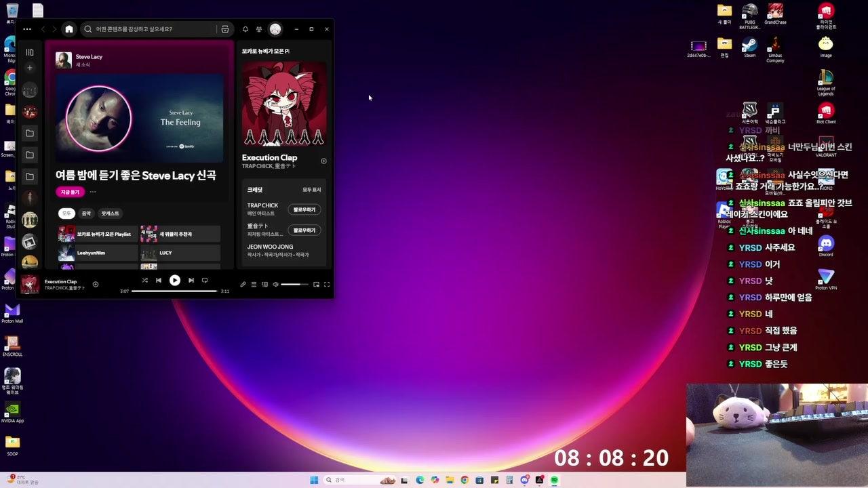868x488 pixels.
Task: Toggle shuffle playback
Action: [144, 280]
